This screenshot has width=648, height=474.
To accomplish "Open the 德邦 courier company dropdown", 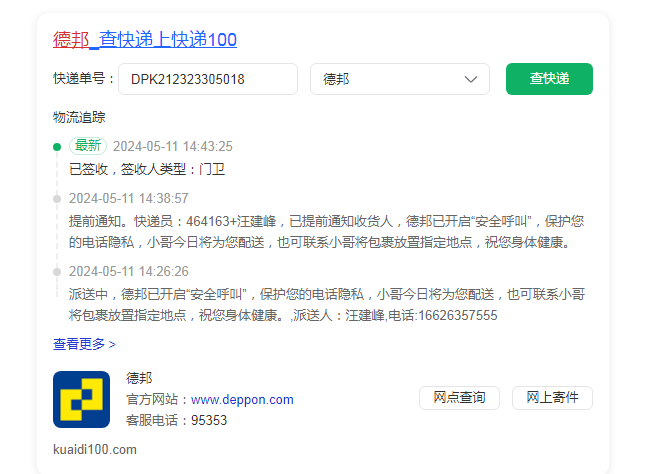I will point(400,79).
